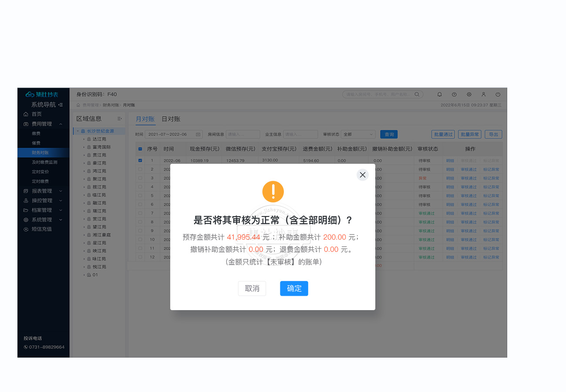Screen dimensions: 566x392
Task: Select 及时缴费监测 in the sidebar menu
Action: point(44,162)
